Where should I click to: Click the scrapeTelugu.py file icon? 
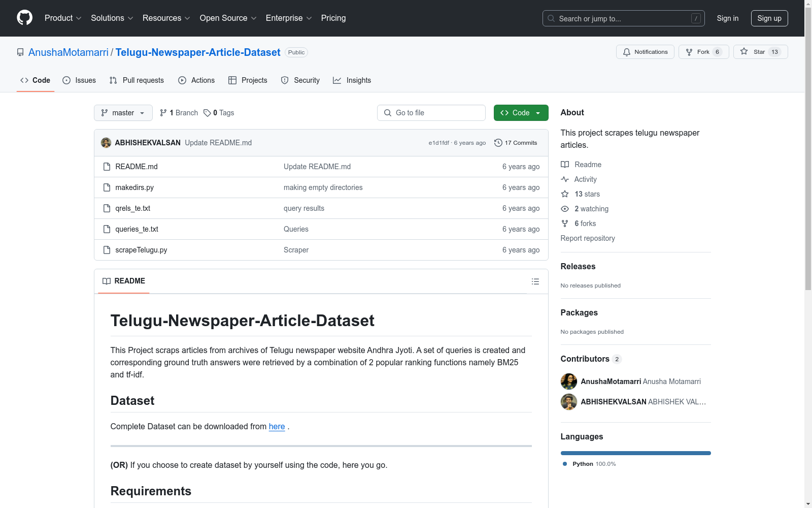(x=107, y=250)
